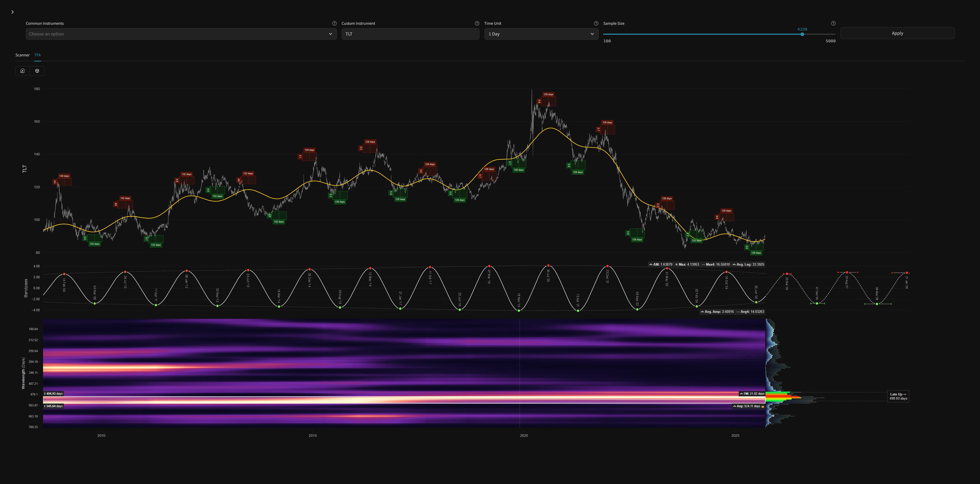Click the cycle play icon button

coord(23,71)
